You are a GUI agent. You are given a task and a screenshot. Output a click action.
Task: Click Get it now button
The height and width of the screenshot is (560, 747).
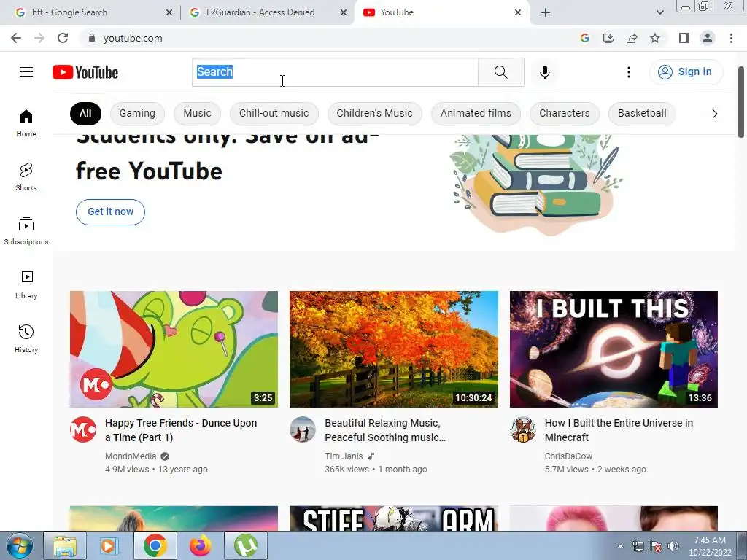click(x=111, y=212)
